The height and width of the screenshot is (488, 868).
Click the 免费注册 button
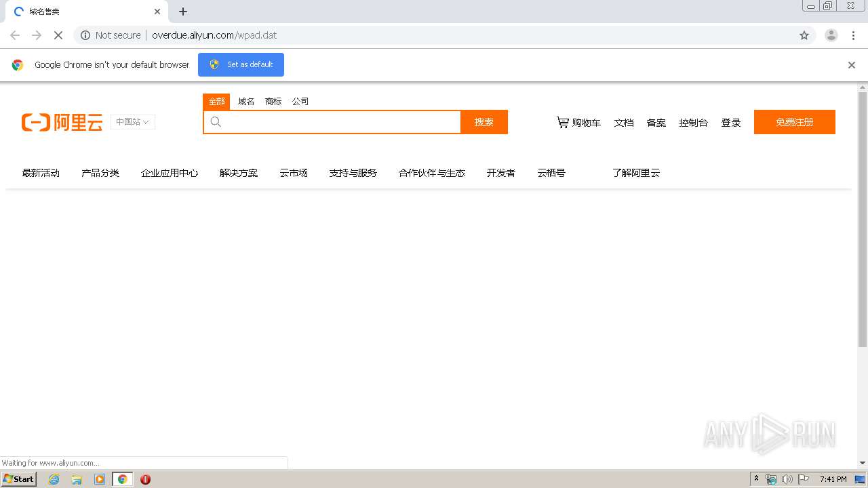795,122
